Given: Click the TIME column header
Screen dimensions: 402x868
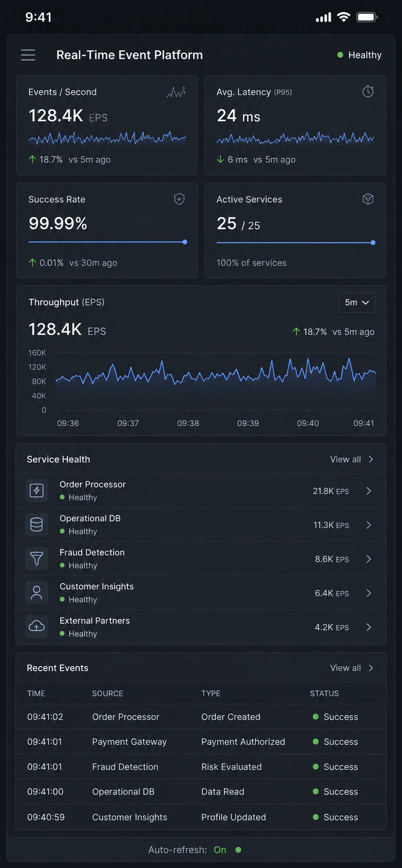Looking at the screenshot, I should point(36,694).
